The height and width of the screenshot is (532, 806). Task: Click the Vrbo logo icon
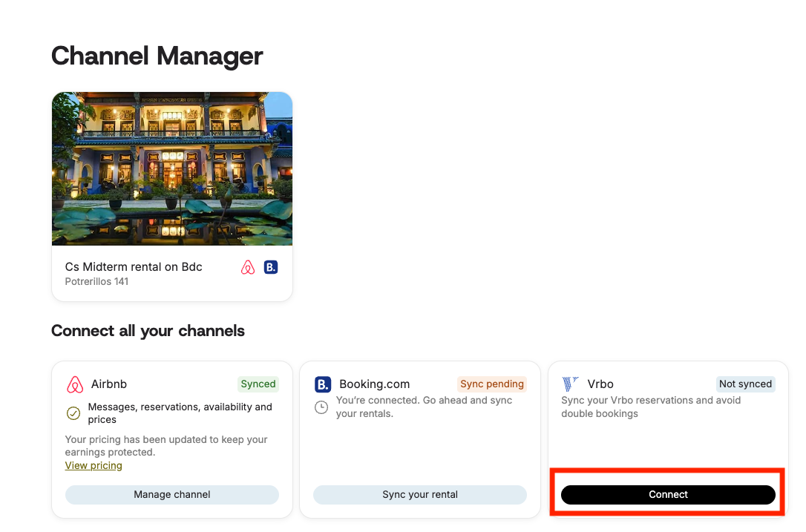tap(570, 384)
